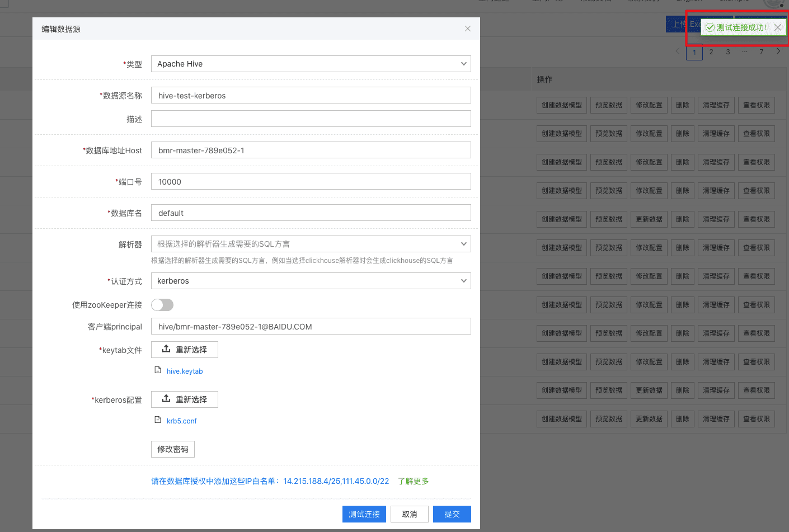This screenshot has width=789, height=532.
Task: Click the 数据库地址Host input field
Action: pyautogui.click(x=311, y=150)
